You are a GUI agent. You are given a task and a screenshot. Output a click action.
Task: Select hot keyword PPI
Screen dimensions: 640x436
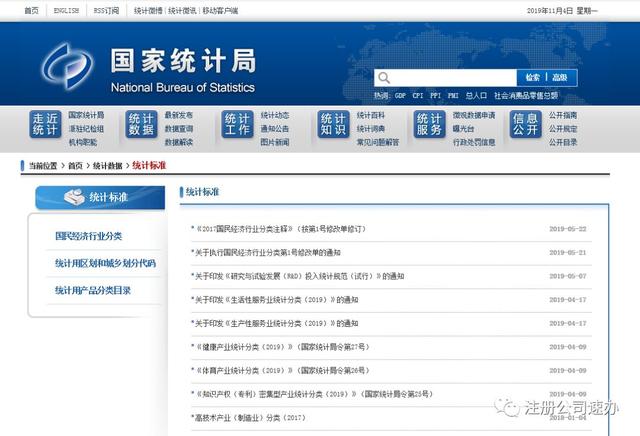point(436,96)
